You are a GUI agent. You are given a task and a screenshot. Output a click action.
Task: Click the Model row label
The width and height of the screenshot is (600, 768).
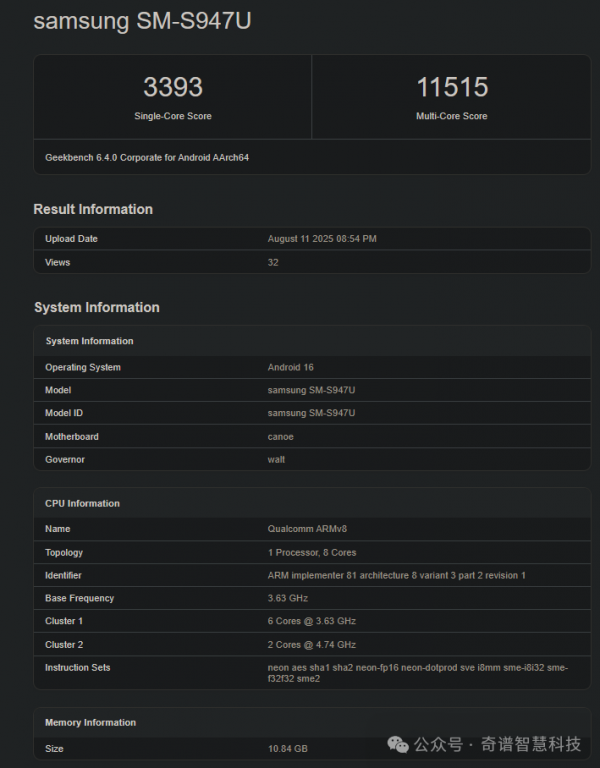click(58, 390)
